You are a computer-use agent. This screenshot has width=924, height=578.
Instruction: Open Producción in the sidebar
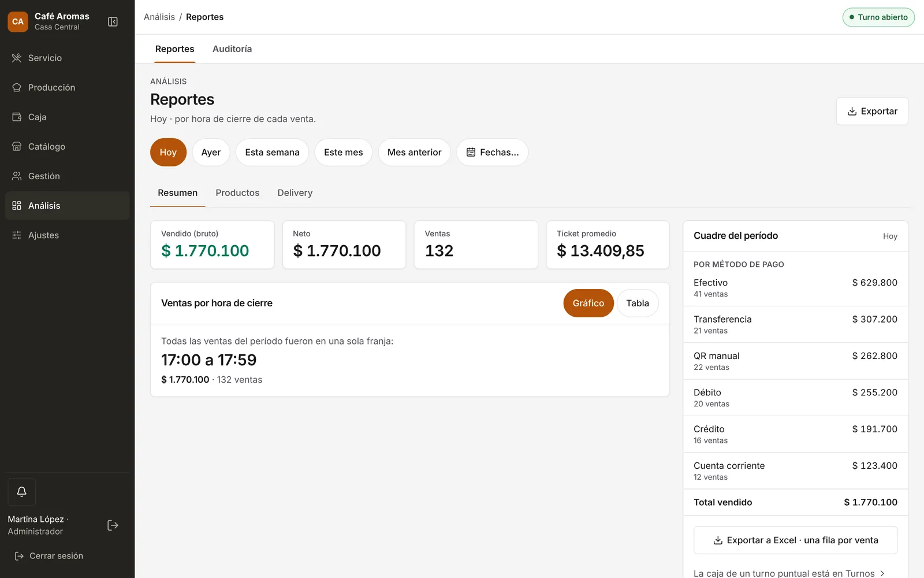coord(67,87)
